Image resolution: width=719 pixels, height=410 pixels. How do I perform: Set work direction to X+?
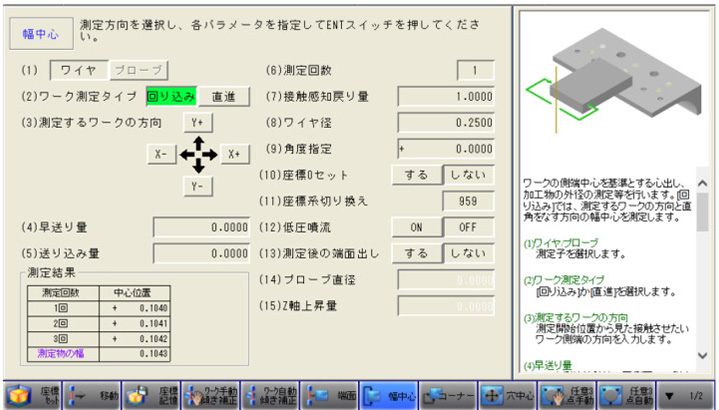click(x=235, y=154)
